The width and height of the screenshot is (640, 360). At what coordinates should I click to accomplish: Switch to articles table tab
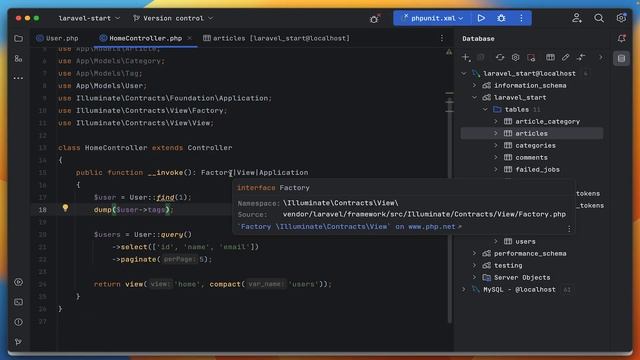point(276,38)
